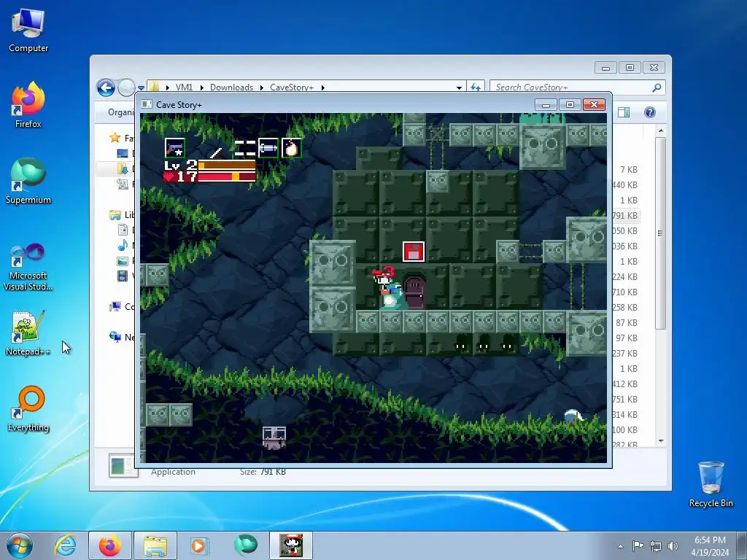
Task: Open Microsoft Visual Studio desktop shortcut
Action: point(28,267)
